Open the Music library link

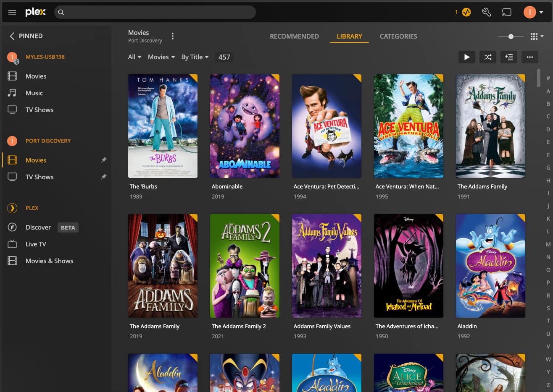34,93
